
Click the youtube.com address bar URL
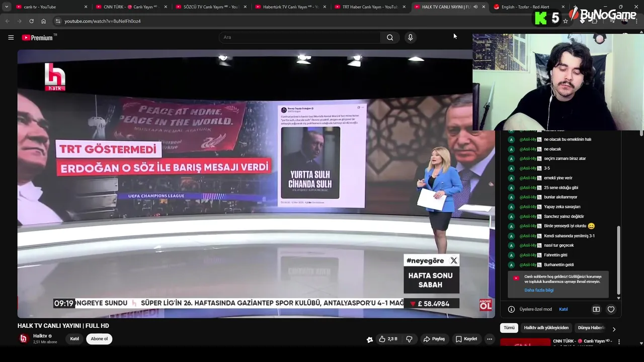coord(103,21)
